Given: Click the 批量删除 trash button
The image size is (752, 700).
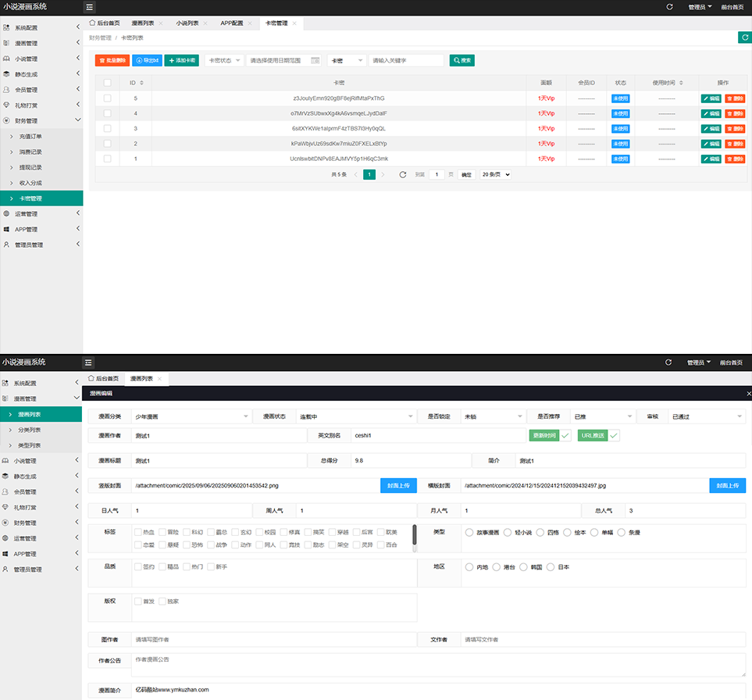Looking at the screenshot, I should coord(112,60).
